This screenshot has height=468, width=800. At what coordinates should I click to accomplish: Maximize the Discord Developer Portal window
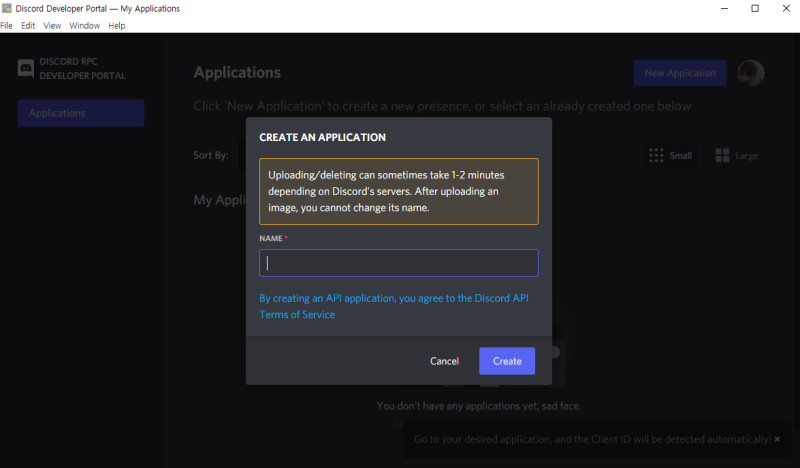point(755,8)
